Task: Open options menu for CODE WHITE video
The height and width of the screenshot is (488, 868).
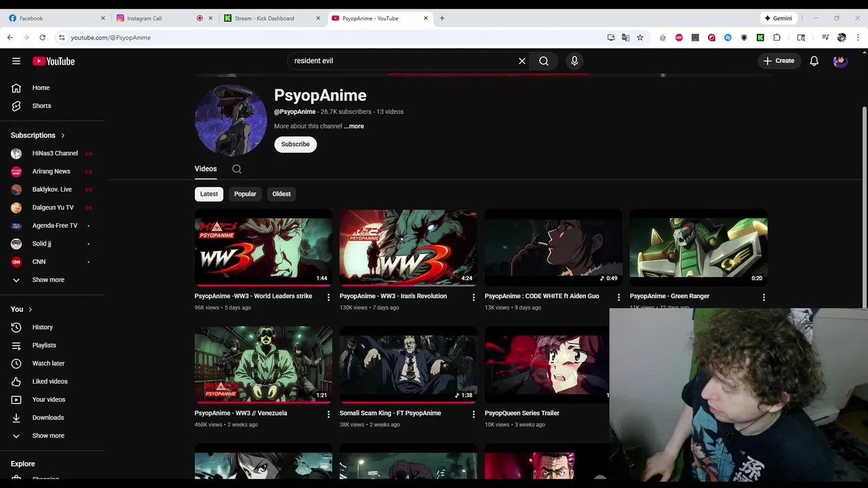Action: (x=618, y=297)
